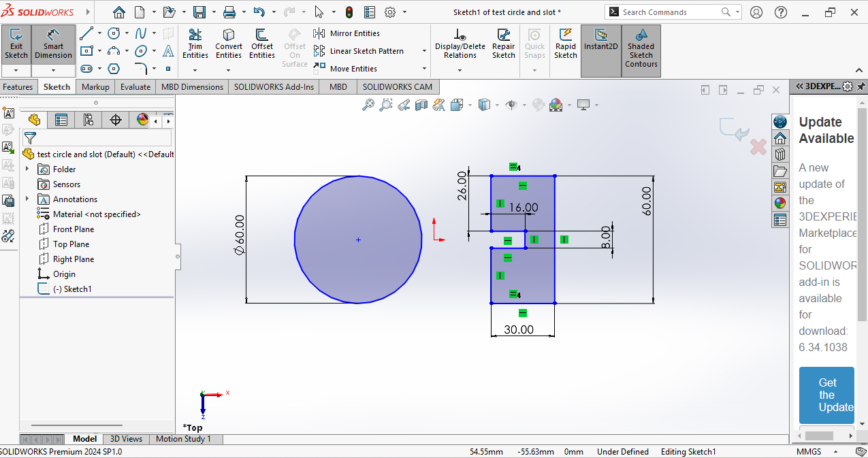
Task: Select the Line sketch tool
Action: pyautogui.click(x=86, y=33)
